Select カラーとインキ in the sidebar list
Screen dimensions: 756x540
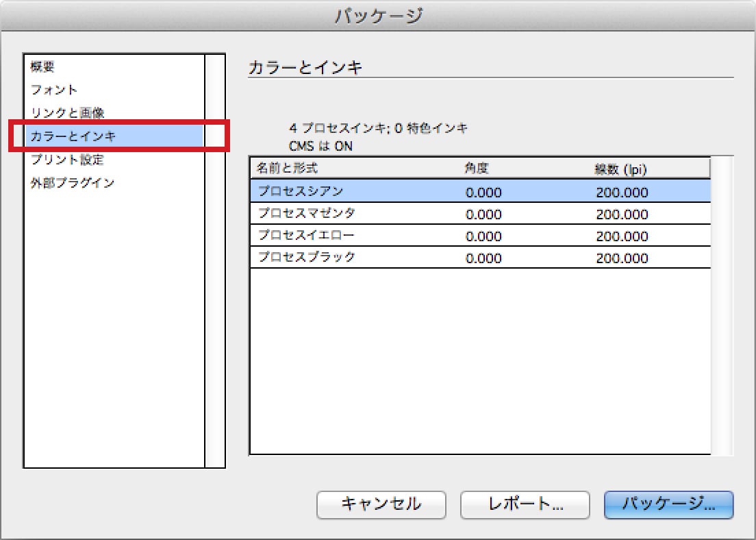click(x=73, y=136)
